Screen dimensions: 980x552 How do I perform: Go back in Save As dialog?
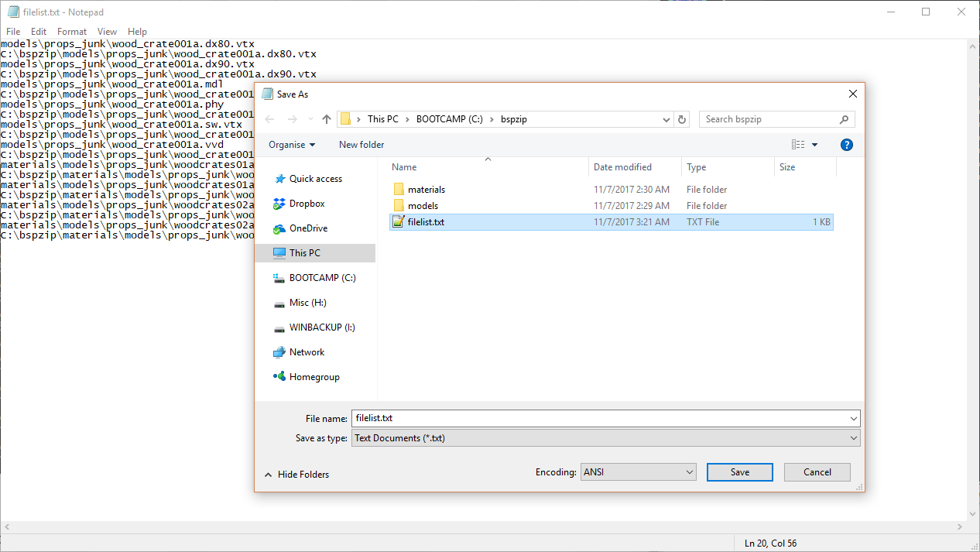pyautogui.click(x=269, y=119)
